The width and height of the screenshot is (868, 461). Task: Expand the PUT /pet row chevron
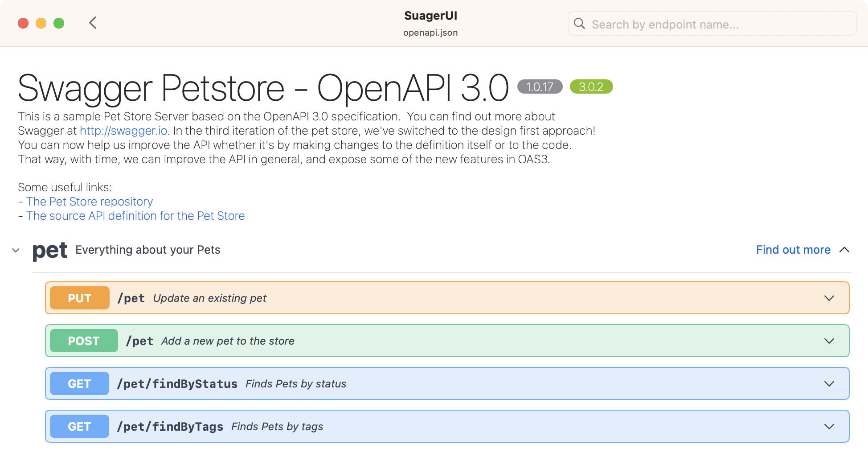click(829, 298)
